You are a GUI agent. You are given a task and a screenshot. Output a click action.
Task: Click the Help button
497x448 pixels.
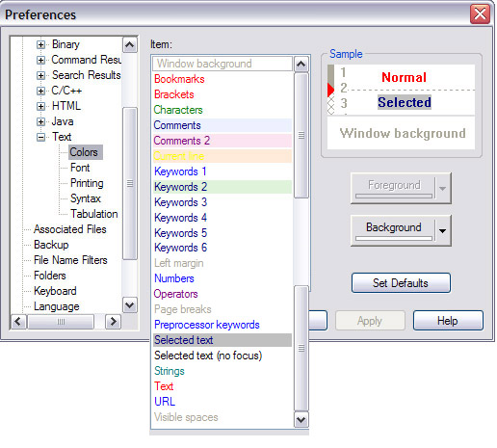click(x=448, y=321)
